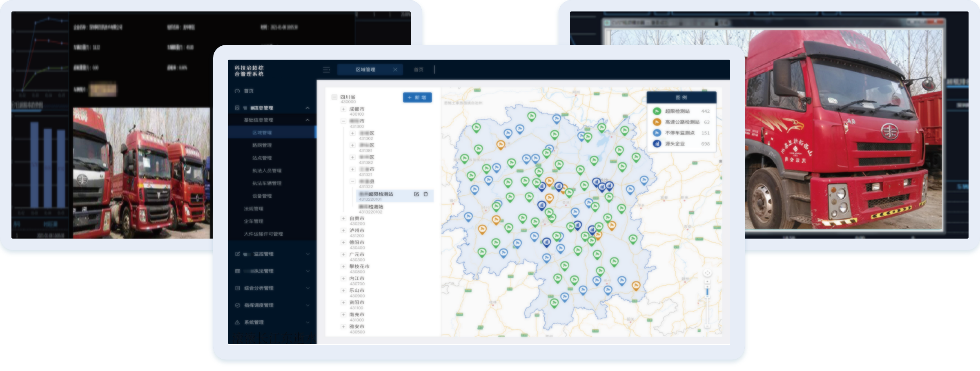Viewport: 980px width, 371px height.
Task: Click the edit icon on the selected 超限检测站 row
Action: click(416, 194)
